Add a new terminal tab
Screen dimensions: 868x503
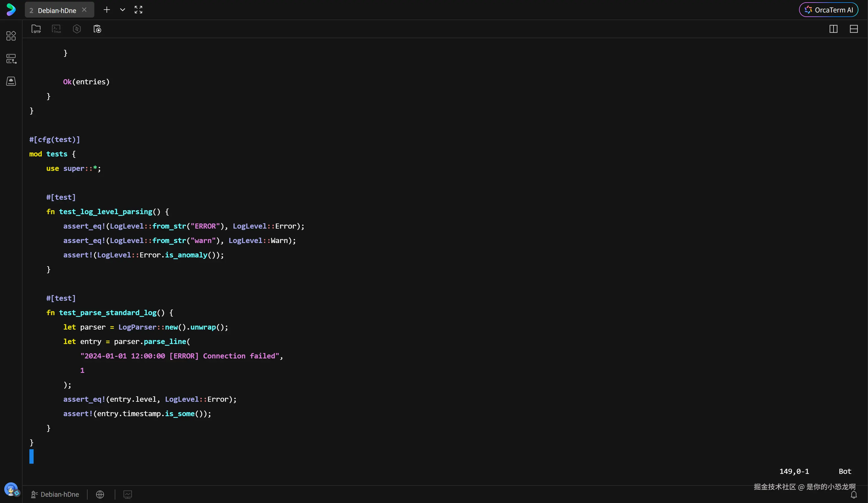[x=107, y=10]
